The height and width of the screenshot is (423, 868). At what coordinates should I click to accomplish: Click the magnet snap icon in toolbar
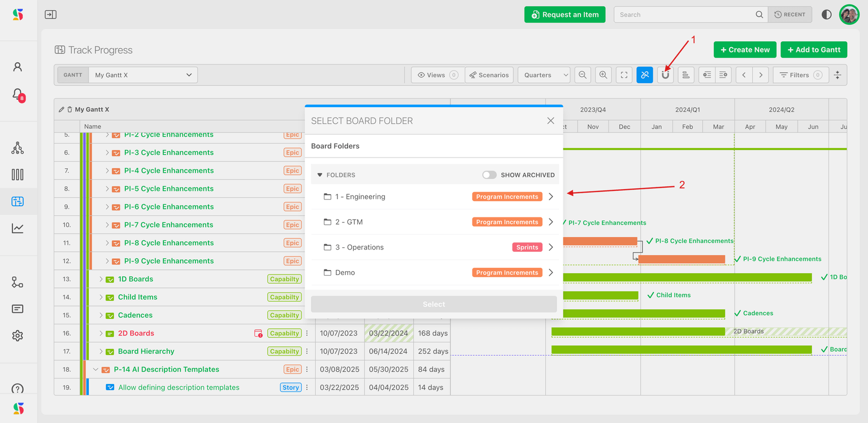point(665,75)
